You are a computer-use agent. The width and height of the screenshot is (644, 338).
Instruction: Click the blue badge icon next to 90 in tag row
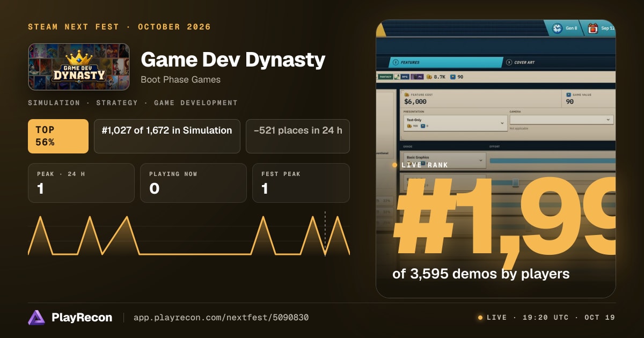point(453,77)
